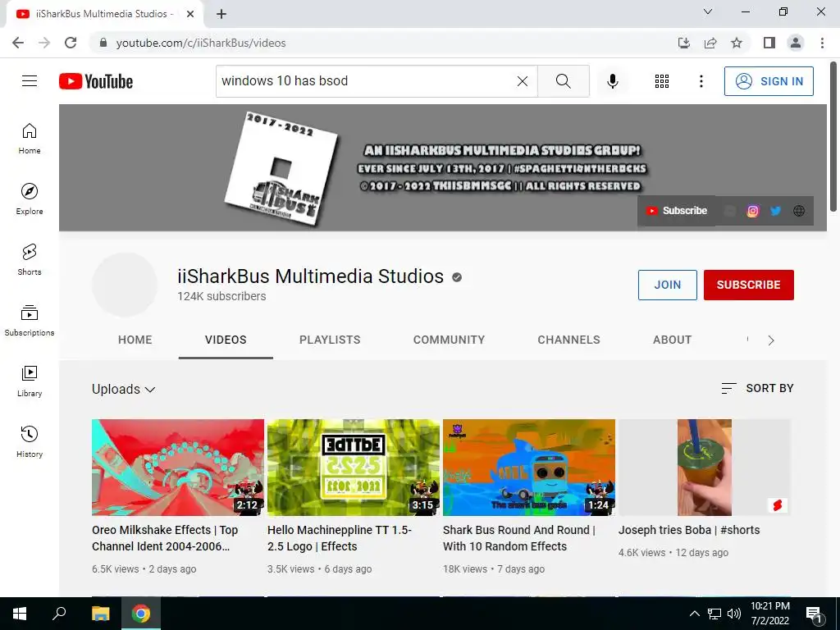Image resolution: width=840 pixels, height=630 pixels.
Task: Open the Windows Start menu
Action: point(20,614)
